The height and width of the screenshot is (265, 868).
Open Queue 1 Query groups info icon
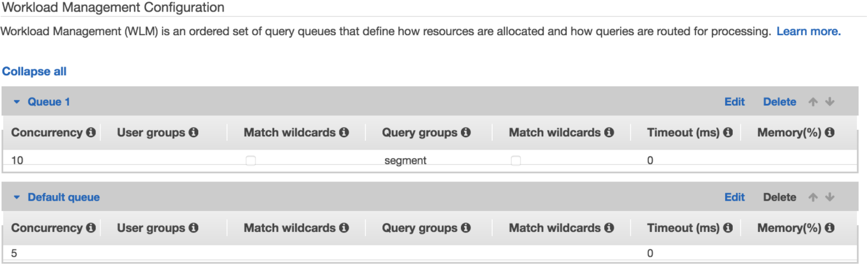click(466, 132)
